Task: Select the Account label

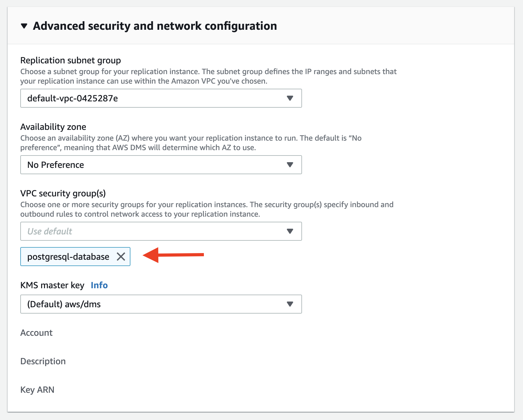Action: click(36, 333)
